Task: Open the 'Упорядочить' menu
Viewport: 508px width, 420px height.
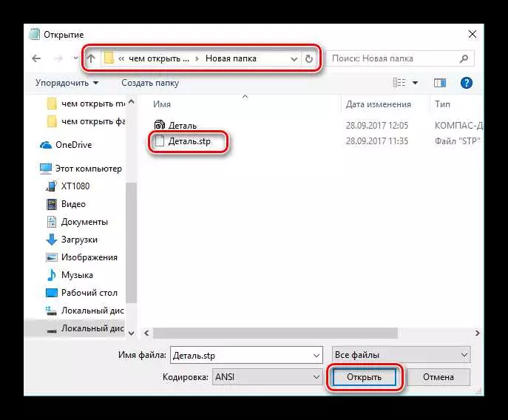Action: [x=67, y=83]
